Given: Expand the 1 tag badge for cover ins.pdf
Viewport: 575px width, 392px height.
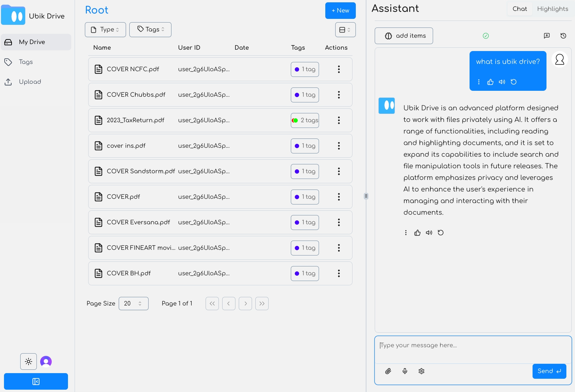Looking at the screenshot, I should (x=305, y=146).
